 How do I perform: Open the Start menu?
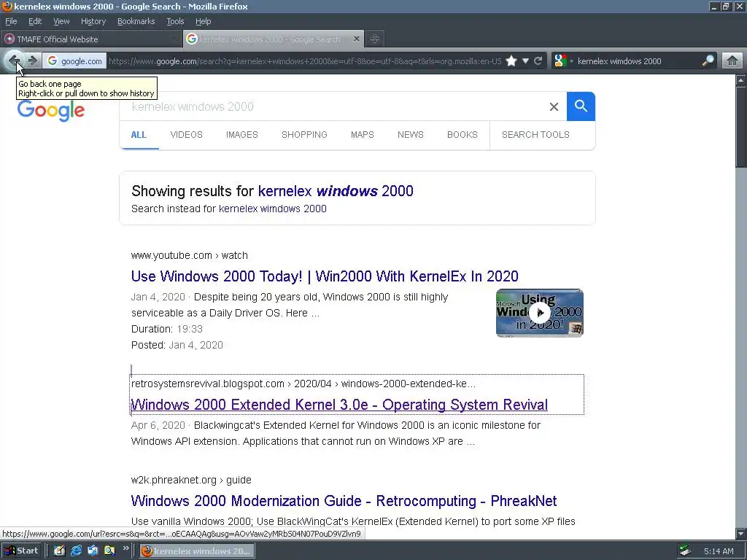coord(21,551)
